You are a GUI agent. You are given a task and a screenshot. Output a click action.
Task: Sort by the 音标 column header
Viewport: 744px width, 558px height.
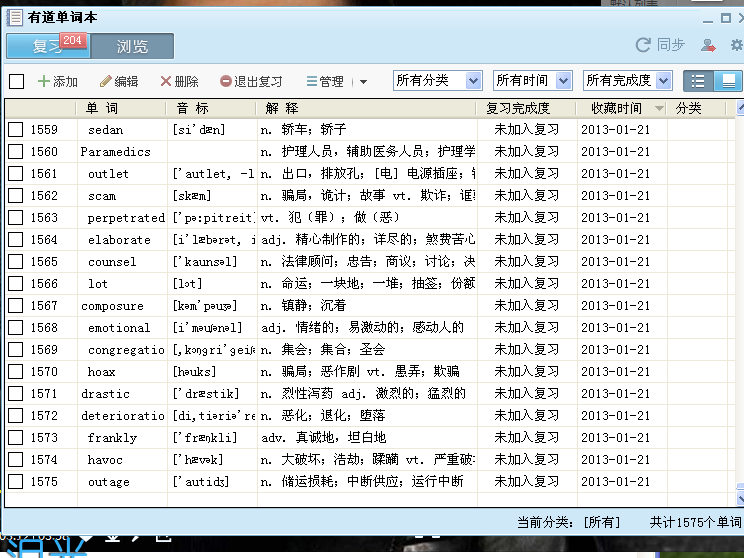pyautogui.click(x=211, y=108)
